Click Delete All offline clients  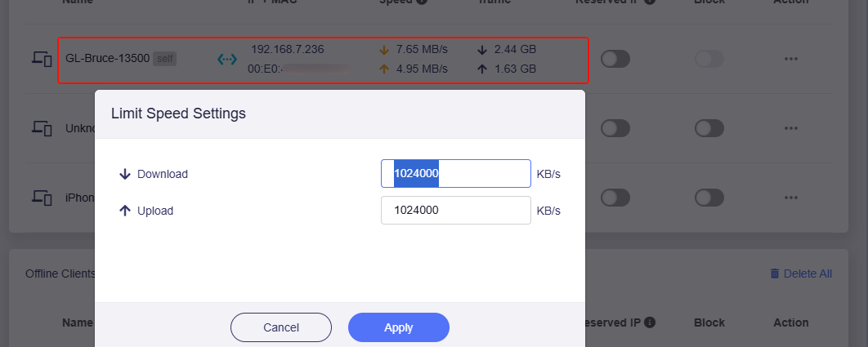point(801,274)
